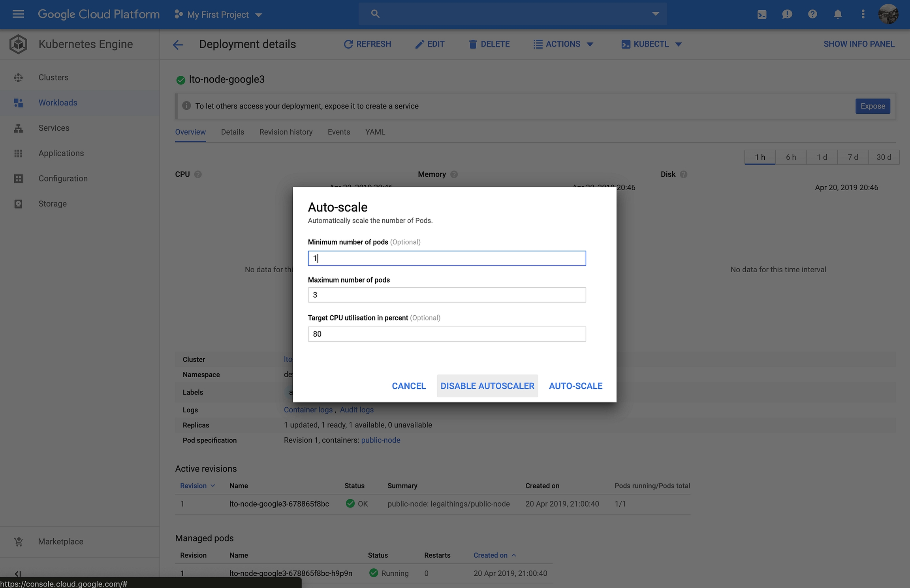Switch to the YAML tab
The width and height of the screenshot is (910, 588).
click(x=375, y=132)
